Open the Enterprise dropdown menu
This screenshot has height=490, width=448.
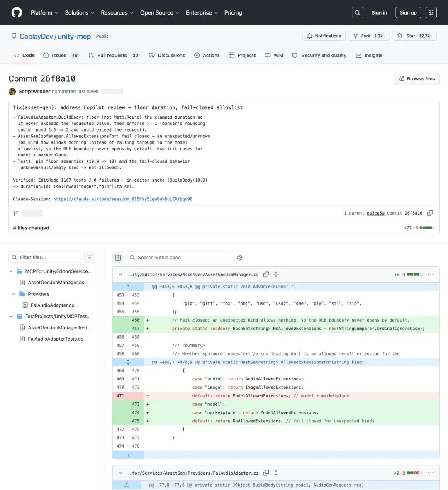click(x=202, y=12)
